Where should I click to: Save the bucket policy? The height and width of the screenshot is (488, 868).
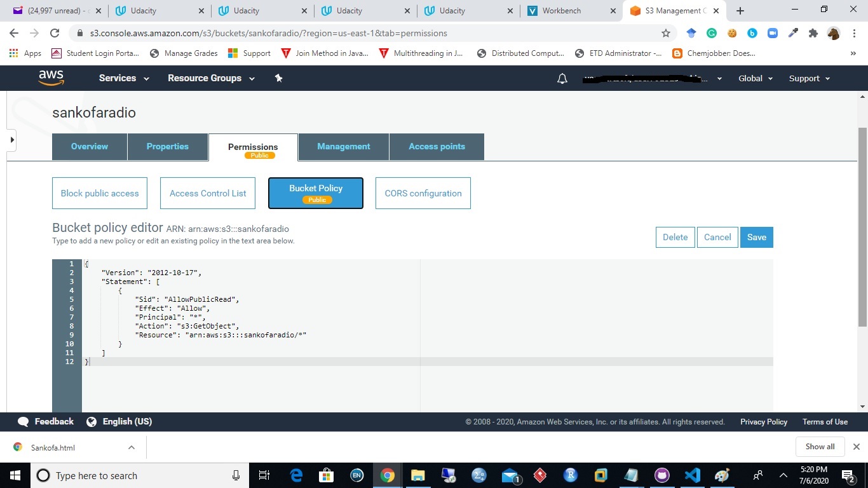(756, 237)
